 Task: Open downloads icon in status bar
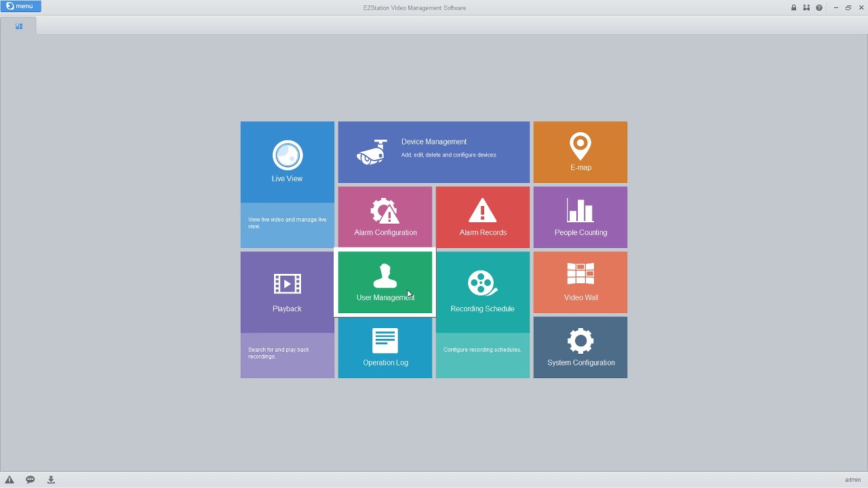coord(51,480)
